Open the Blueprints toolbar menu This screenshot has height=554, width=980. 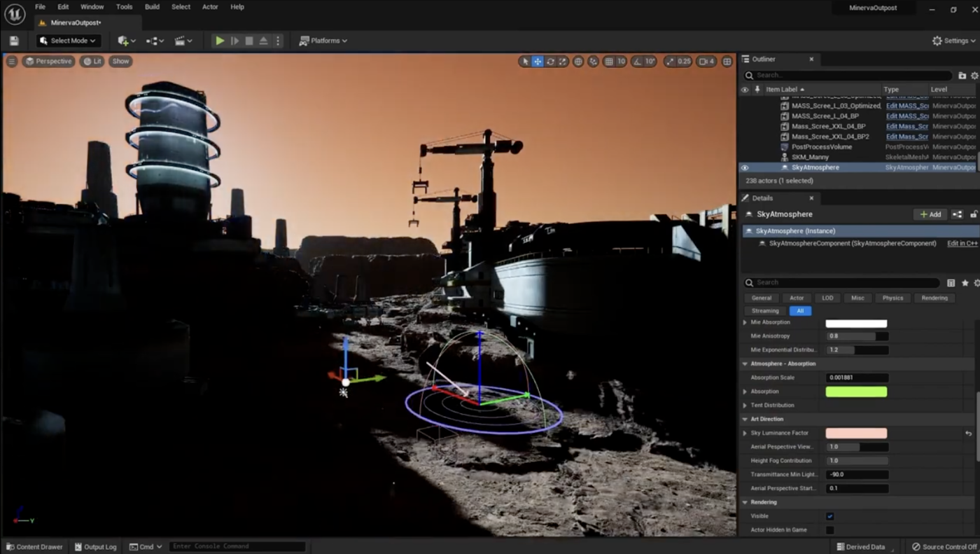pyautogui.click(x=155, y=41)
